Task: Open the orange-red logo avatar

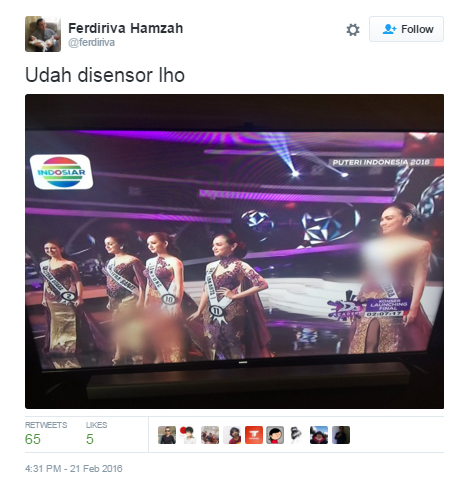Action: point(254,435)
